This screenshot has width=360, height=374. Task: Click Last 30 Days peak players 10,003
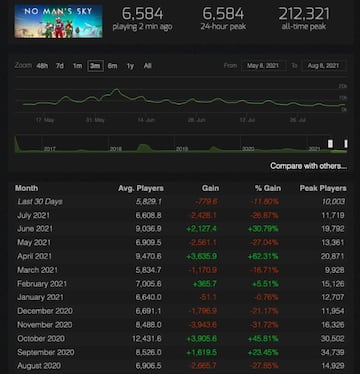coord(333,202)
